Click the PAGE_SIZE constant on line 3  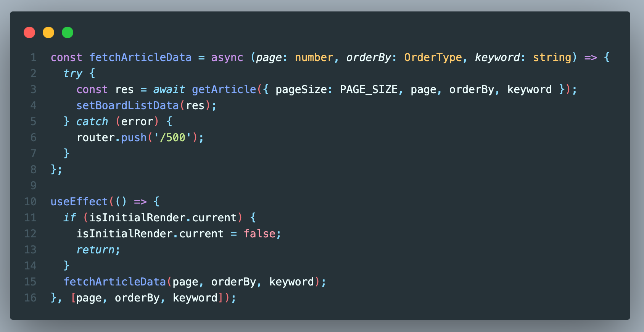click(x=369, y=89)
